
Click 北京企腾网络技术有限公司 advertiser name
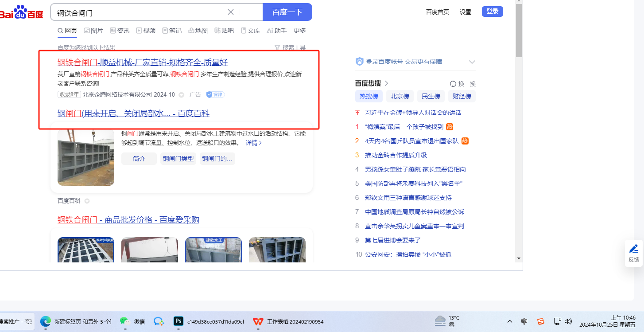(x=117, y=94)
